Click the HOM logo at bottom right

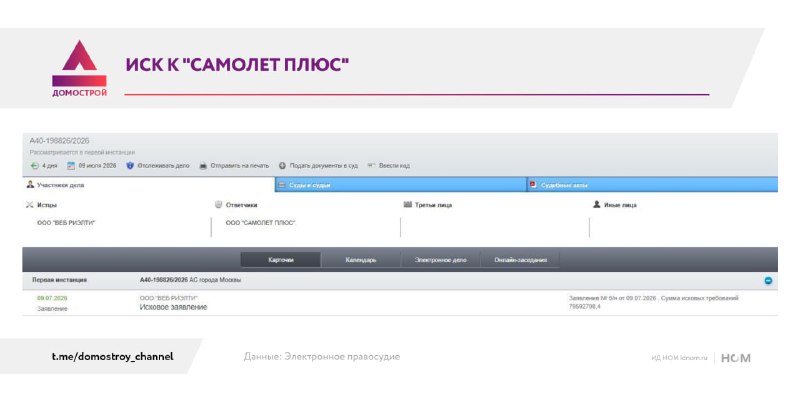pyautogui.click(x=735, y=358)
